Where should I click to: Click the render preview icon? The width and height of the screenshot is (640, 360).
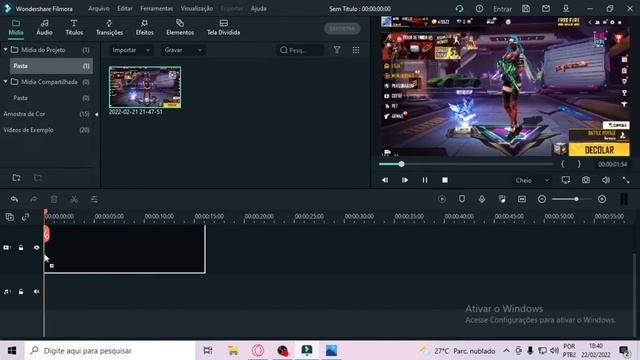coord(442,199)
